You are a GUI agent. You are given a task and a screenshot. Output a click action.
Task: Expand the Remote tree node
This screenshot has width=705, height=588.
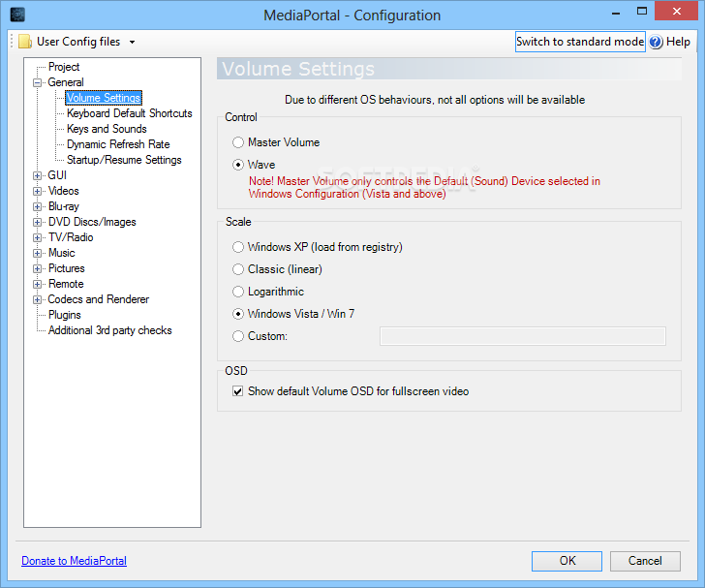pos(38,285)
